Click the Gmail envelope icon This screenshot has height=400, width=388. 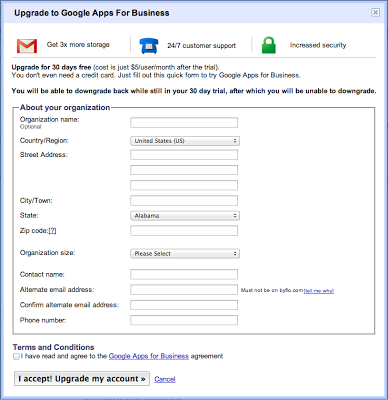tap(27, 46)
